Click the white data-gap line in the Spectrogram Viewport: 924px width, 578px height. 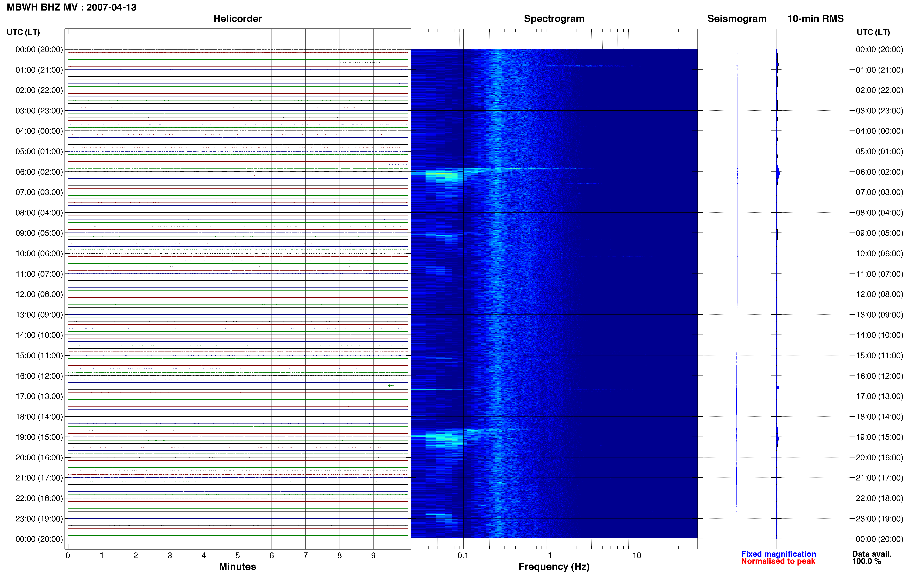tap(554, 329)
